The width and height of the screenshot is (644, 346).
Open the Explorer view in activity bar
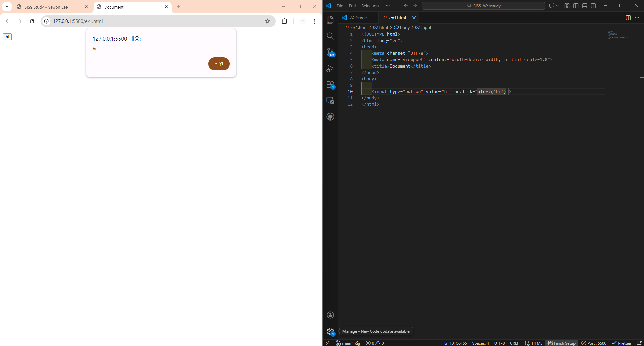pos(330,20)
